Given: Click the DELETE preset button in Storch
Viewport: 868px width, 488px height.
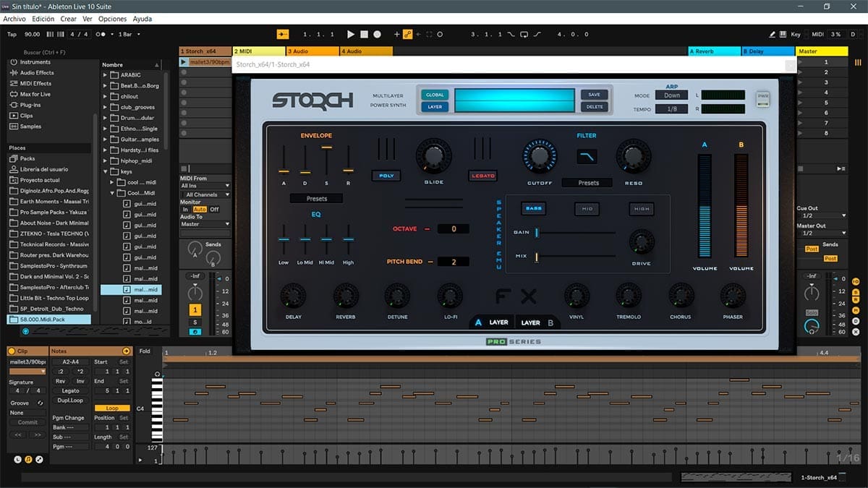Looking at the screenshot, I should [594, 107].
